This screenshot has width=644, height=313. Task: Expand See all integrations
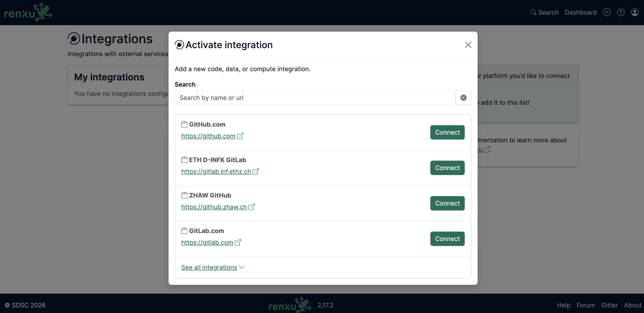[x=213, y=267]
